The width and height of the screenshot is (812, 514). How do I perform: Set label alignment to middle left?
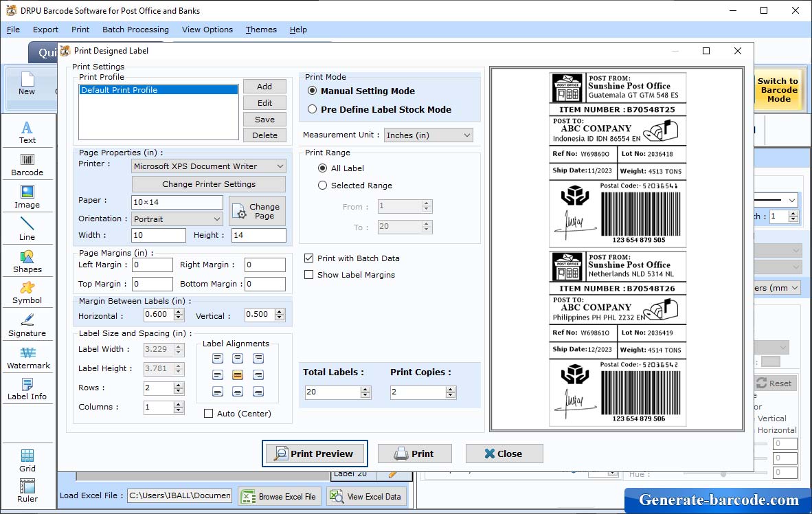coord(218,375)
